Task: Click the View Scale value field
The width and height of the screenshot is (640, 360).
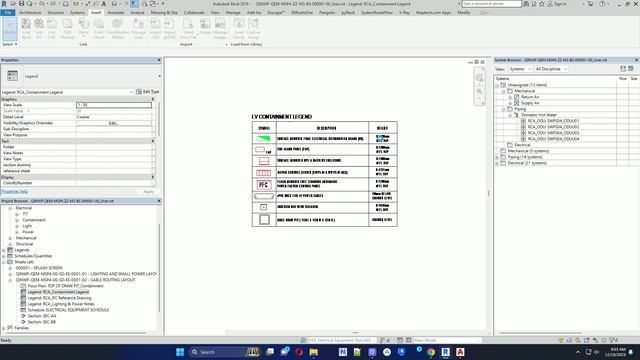Action: pyautogui.click(x=114, y=105)
